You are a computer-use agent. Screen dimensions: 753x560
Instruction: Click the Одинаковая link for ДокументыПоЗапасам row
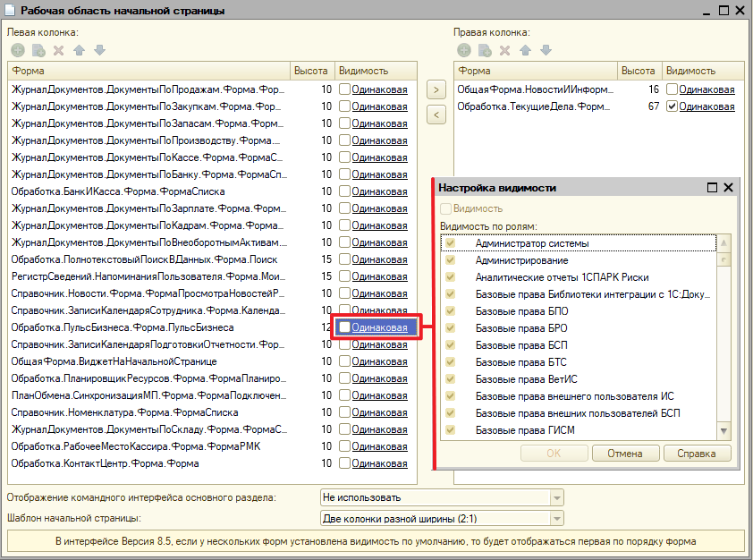tap(379, 123)
